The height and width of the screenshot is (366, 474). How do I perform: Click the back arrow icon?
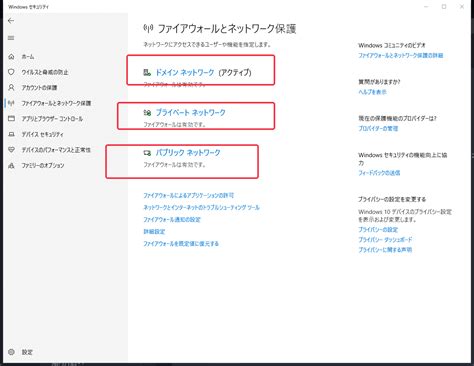11,21
